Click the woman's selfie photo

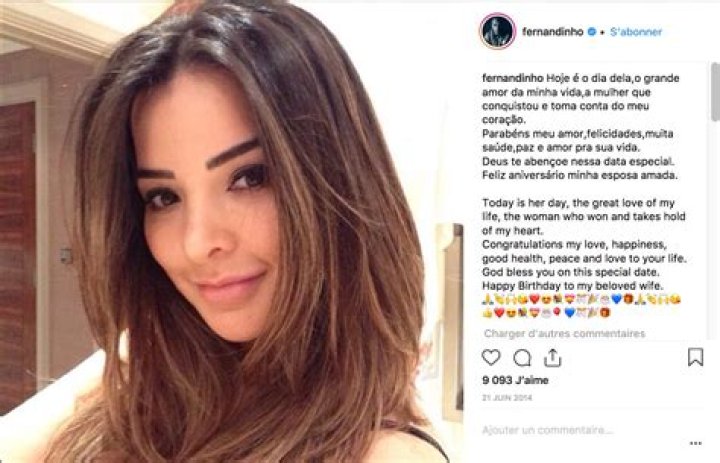click(x=232, y=232)
